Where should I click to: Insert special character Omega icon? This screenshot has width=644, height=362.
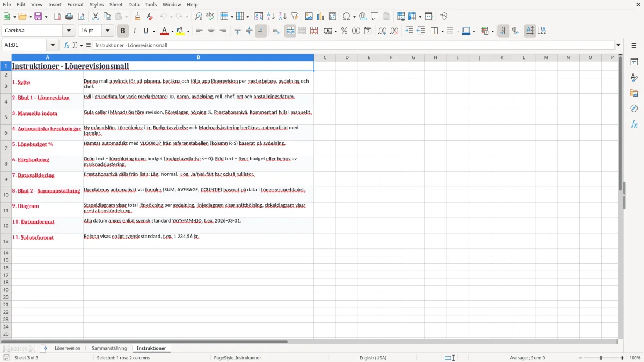pos(346,17)
